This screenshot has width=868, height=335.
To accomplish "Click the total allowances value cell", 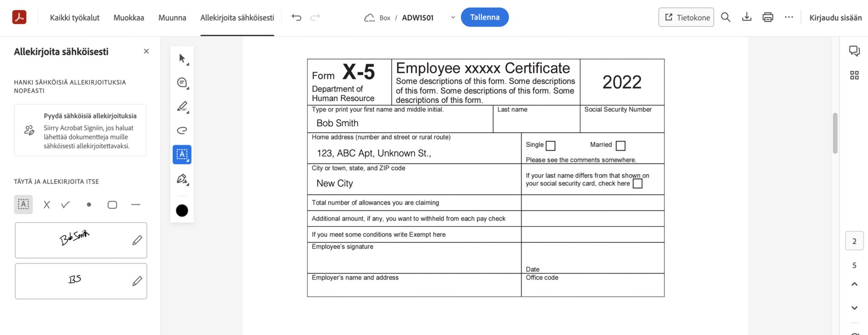I will [593, 203].
